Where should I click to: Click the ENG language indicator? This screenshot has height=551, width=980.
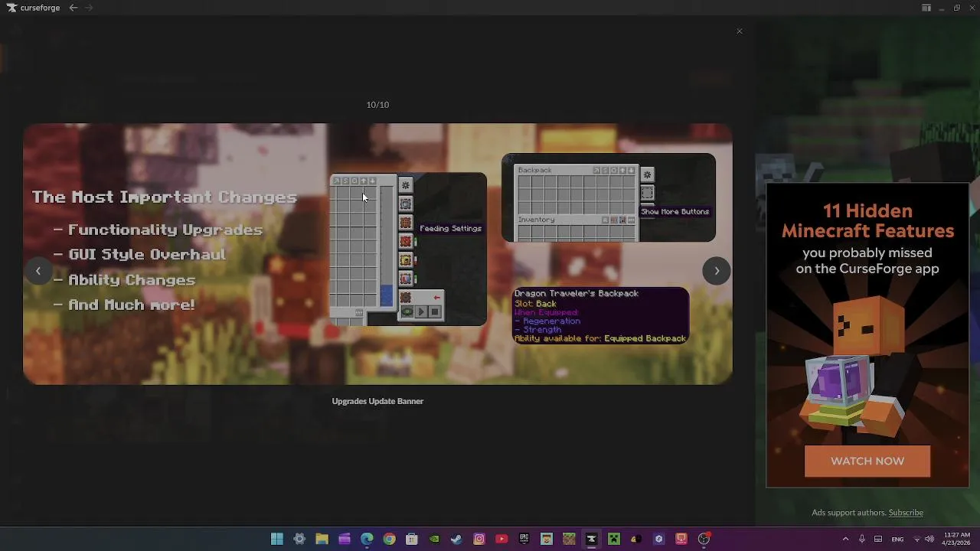tap(897, 539)
